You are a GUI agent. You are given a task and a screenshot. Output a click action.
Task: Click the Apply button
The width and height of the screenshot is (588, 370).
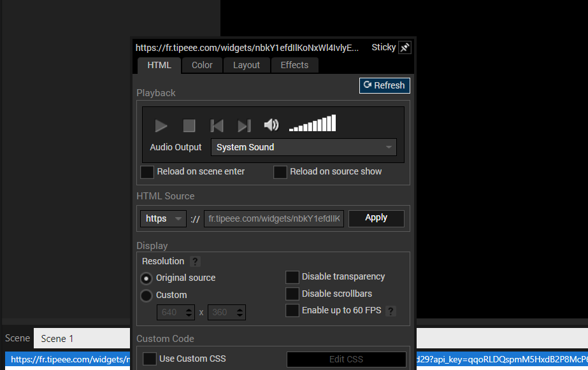[x=376, y=218]
